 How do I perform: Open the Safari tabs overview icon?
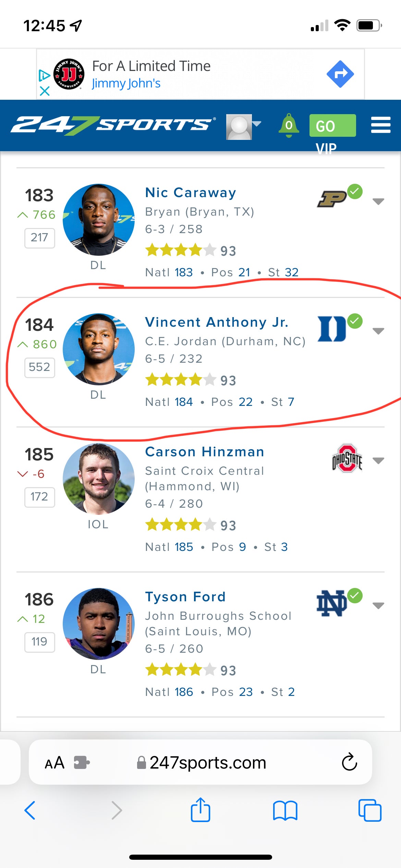369,811
